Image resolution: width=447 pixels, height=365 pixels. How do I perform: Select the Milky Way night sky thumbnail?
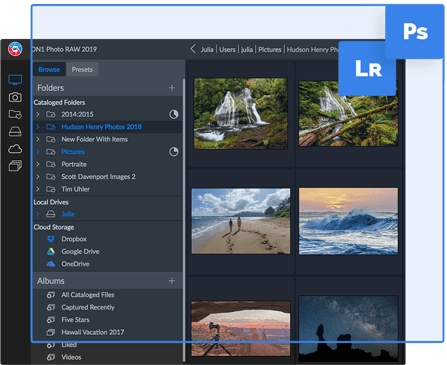(348, 329)
